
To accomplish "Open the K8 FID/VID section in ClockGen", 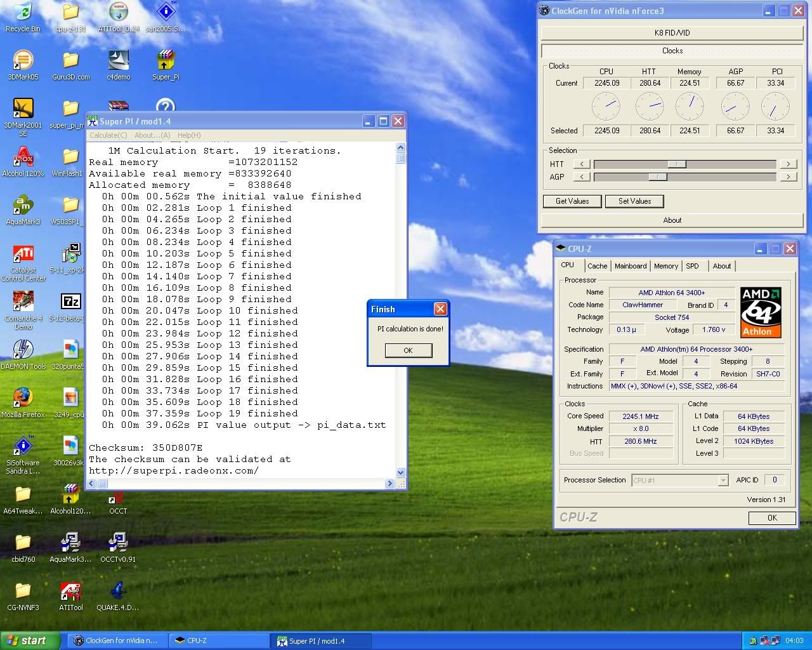I will [672, 32].
